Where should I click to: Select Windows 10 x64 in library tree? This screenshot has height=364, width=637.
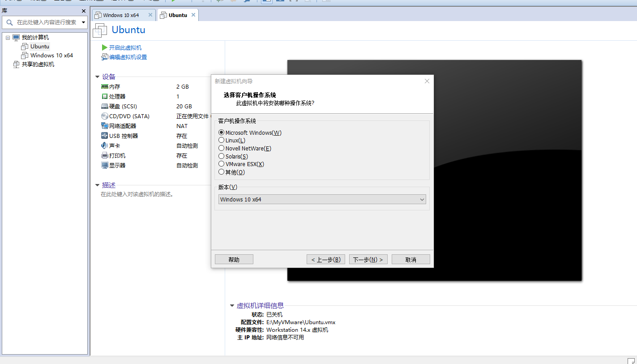click(51, 56)
